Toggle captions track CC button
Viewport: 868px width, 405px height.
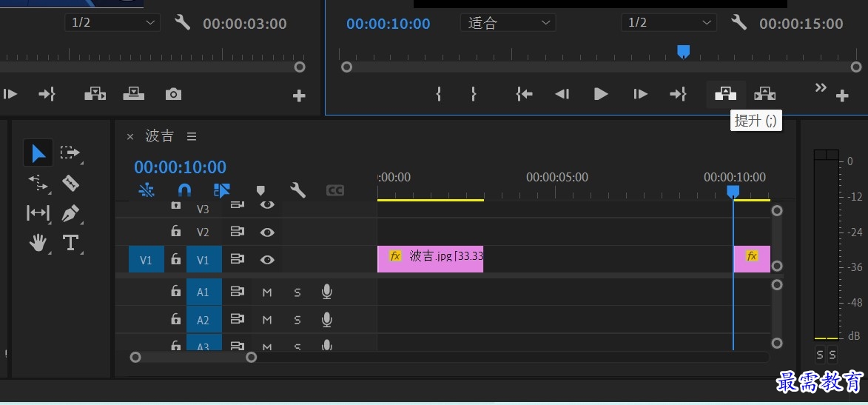coord(335,191)
